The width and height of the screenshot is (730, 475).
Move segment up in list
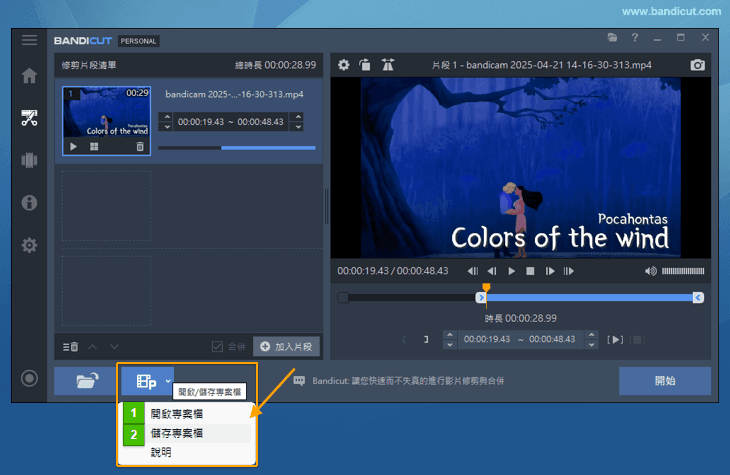[93, 346]
